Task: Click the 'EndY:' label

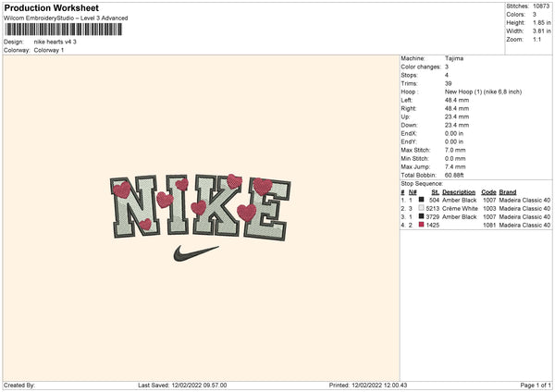Action: pos(409,141)
